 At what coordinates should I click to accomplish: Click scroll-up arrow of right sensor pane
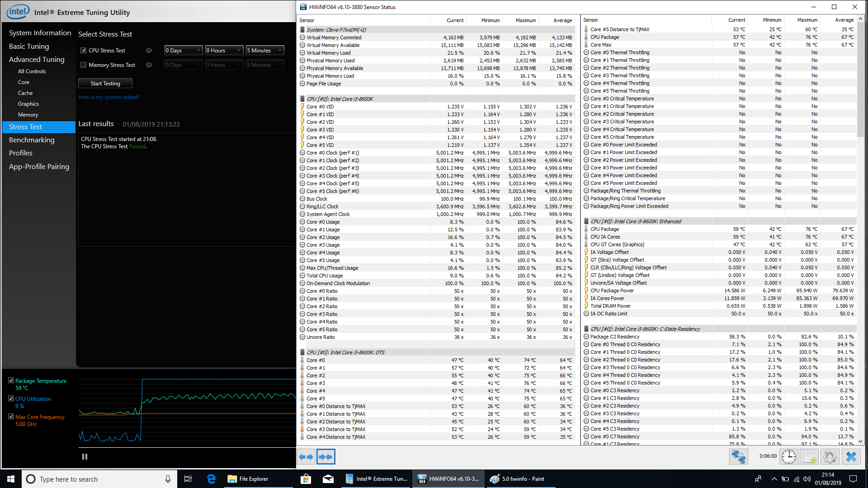[x=860, y=19]
